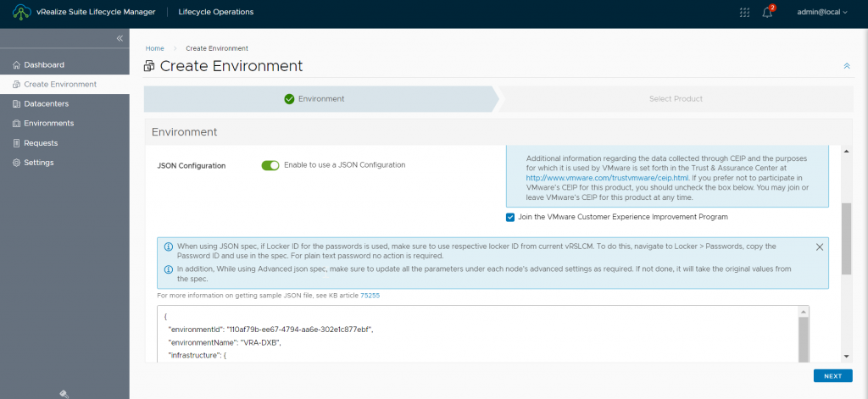Click the second info icon in banner

coord(169,269)
